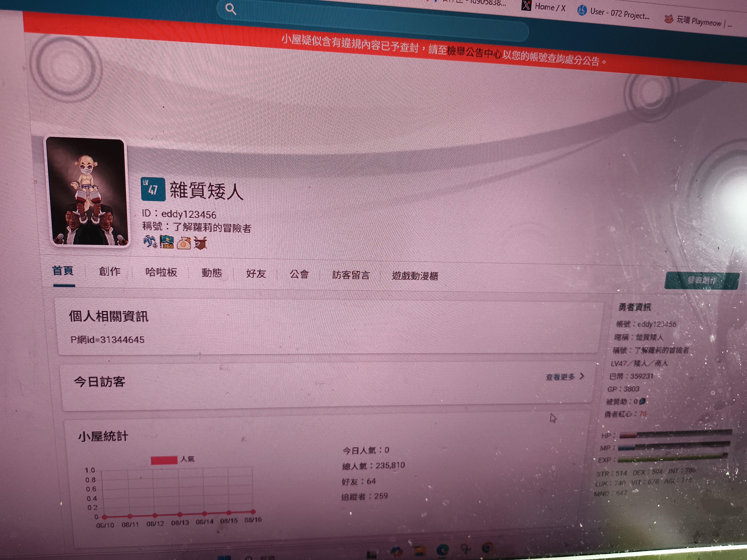
Task: Click the 追蹤者：259 statistic
Action: pos(364,496)
